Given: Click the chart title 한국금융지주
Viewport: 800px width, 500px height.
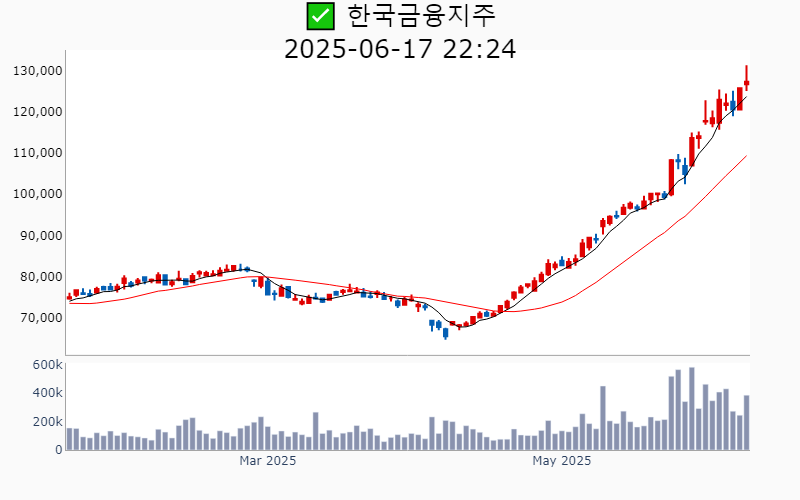Looking at the screenshot, I should [x=421, y=16].
